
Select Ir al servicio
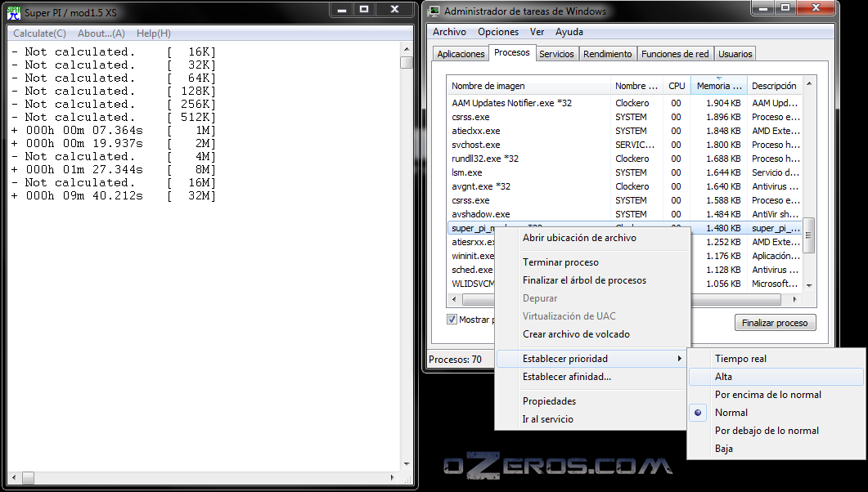pos(548,419)
